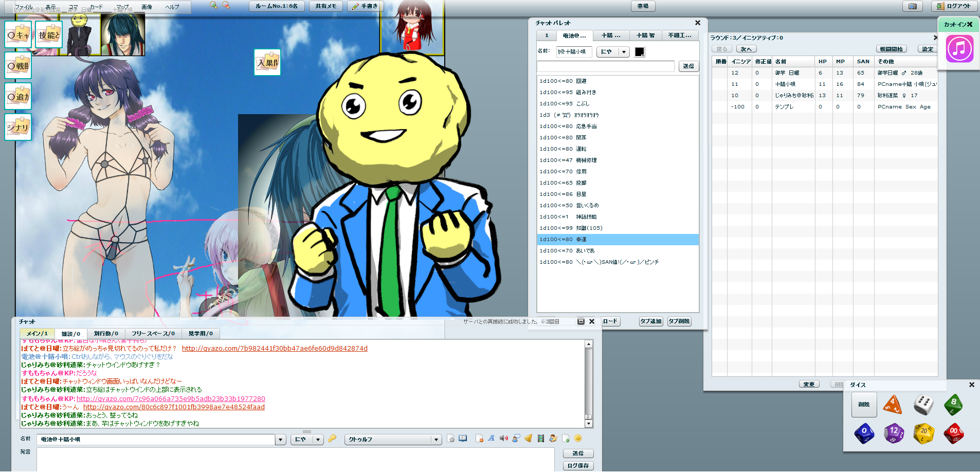Roll the red percentile 00 die

[954, 433]
